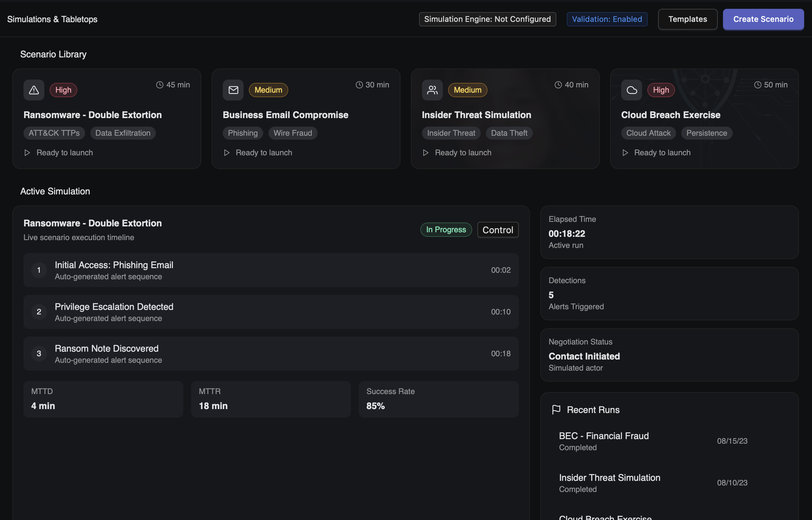The image size is (812, 520).
Task: Click the Recent Runs flag icon
Action: click(556, 410)
